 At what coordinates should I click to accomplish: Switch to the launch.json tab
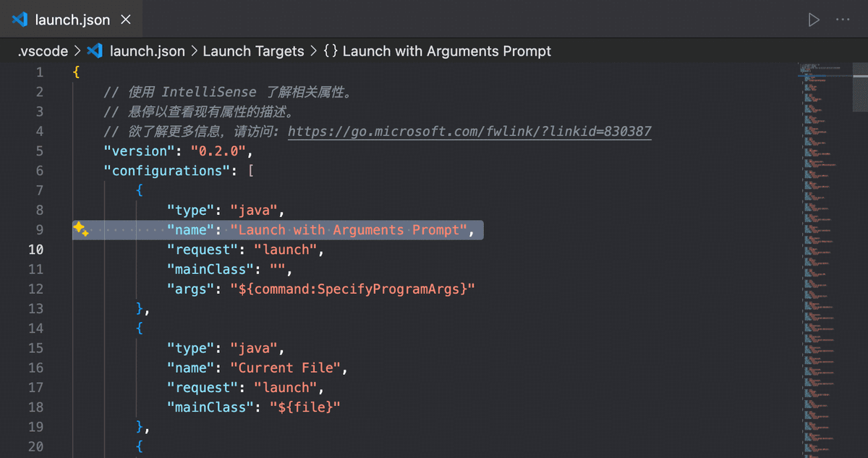pos(72,20)
